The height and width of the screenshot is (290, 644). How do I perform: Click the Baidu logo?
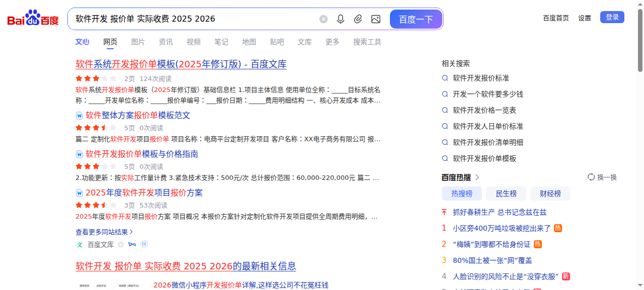[x=33, y=19]
